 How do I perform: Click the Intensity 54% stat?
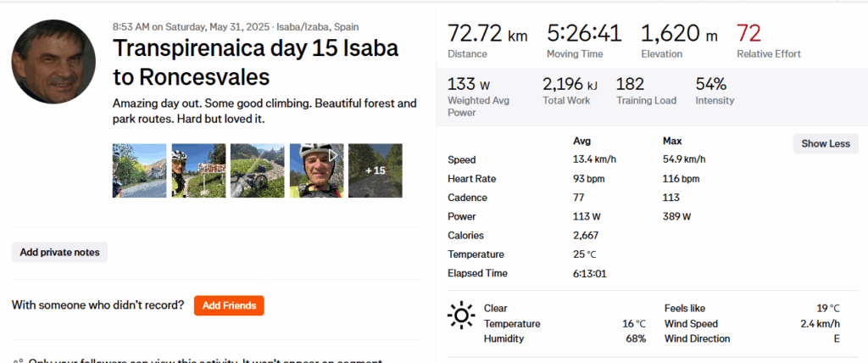coord(711,85)
